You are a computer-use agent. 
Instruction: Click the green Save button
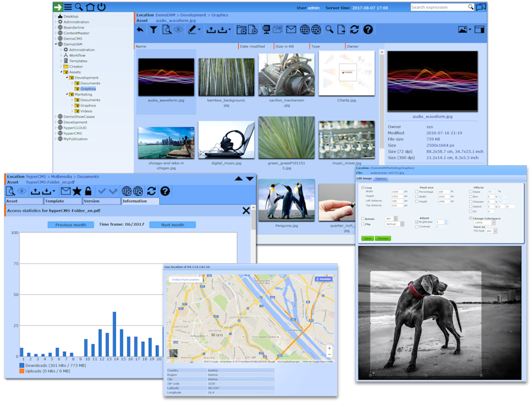point(367,239)
